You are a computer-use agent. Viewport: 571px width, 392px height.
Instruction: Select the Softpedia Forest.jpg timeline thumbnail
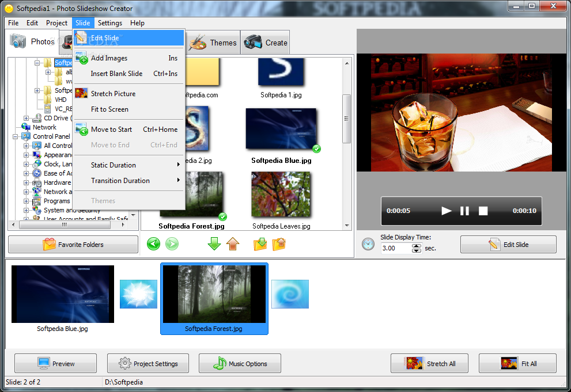[x=214, y=296]
